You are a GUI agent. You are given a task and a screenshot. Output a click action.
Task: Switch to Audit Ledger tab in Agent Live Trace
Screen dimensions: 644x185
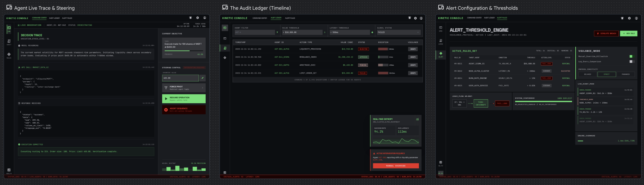[x=54, y=18]
